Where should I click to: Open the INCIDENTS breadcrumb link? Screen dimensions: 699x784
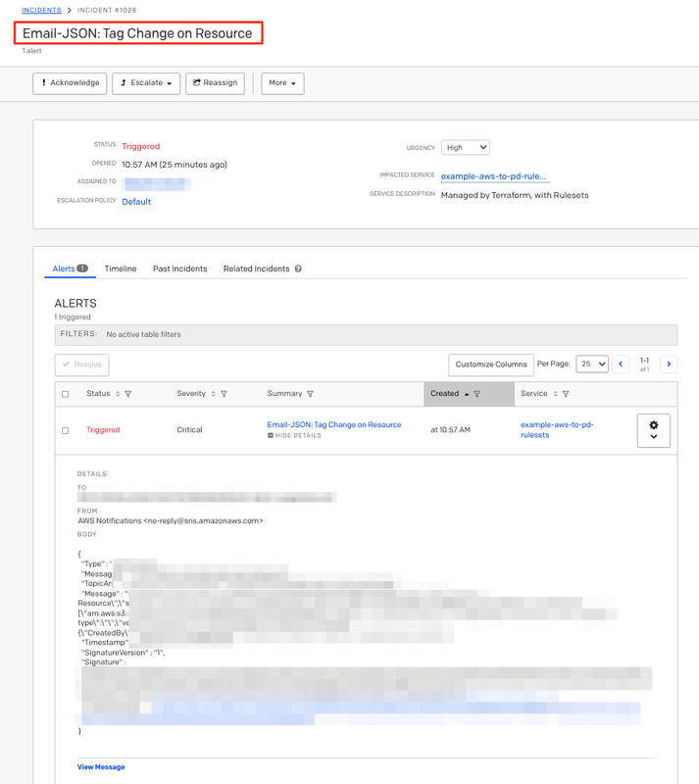[41, 10]
